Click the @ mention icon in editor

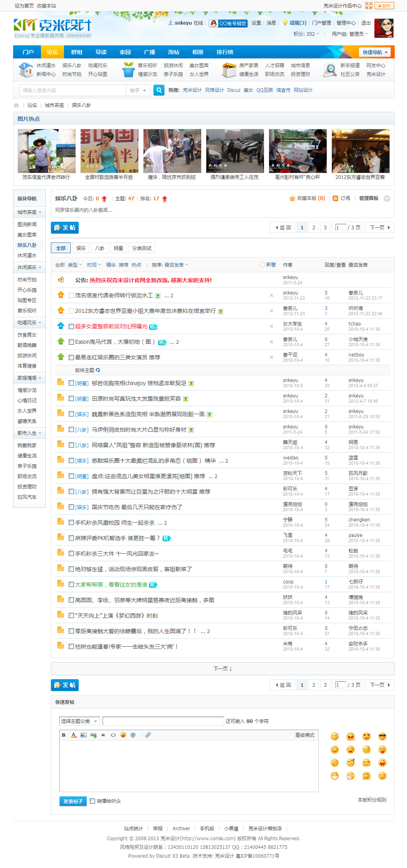[133, 735]
